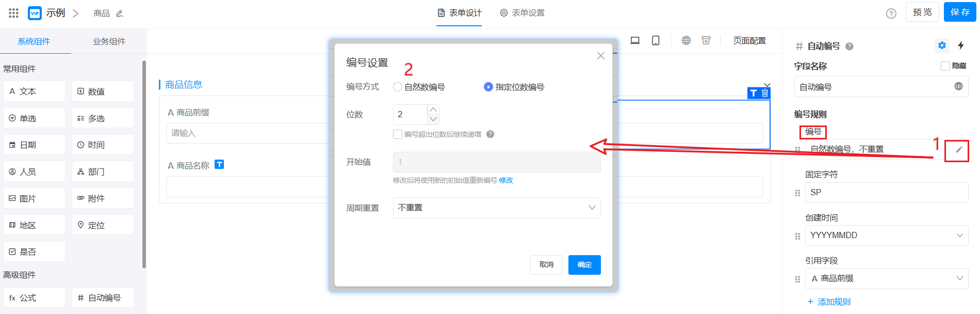Click the lightning bolt icon in properties panel
The height and width of the screenshot is (314, 980).
tap(961, 45)
